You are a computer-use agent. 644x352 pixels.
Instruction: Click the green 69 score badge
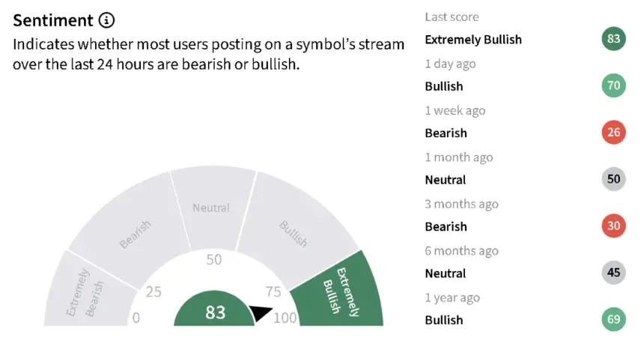[613, 319]
